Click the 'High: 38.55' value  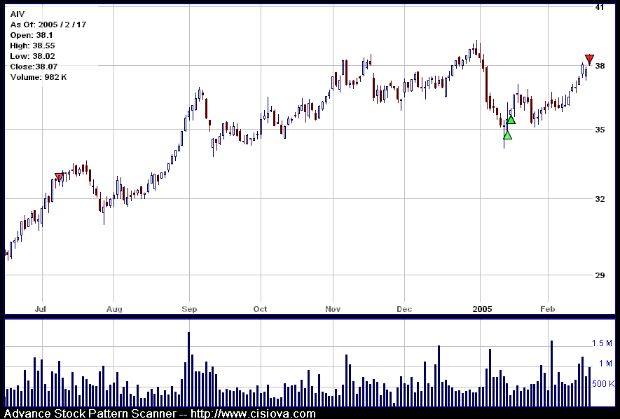click(x=33, y=45)
